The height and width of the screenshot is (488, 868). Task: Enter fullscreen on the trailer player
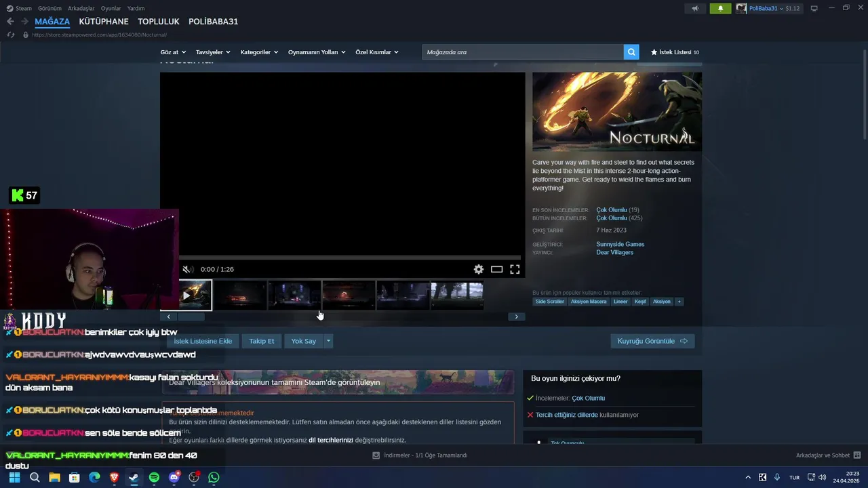point(515,269)
